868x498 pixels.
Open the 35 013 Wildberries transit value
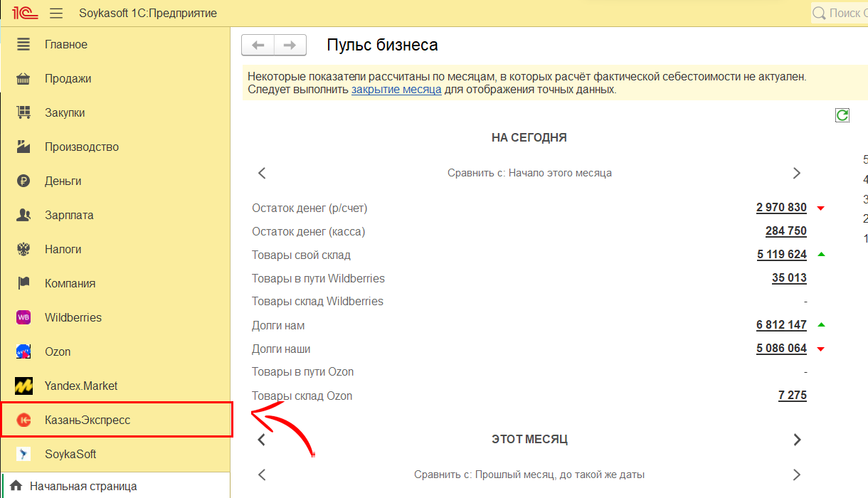789,278
